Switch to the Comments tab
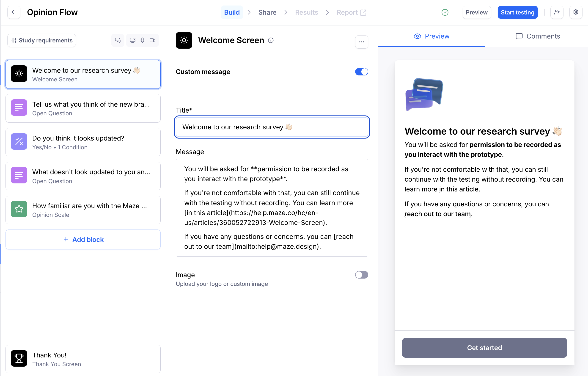 (x=537, y=36)
